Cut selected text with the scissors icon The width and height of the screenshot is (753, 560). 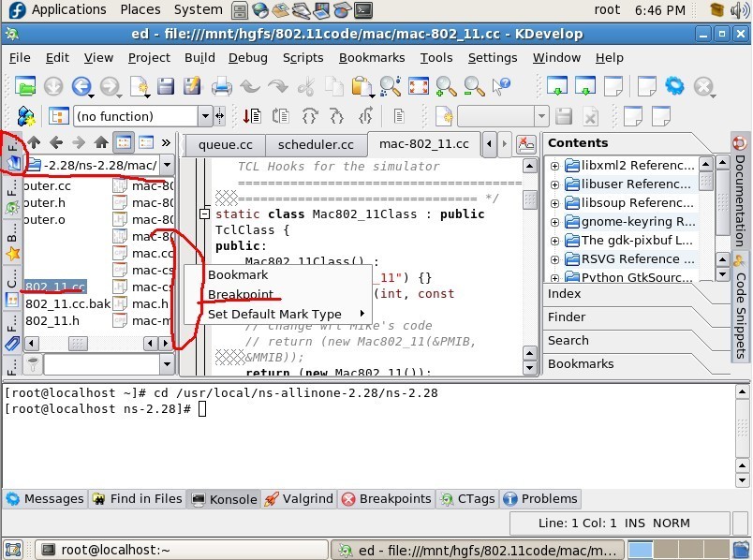coord(306,86)
